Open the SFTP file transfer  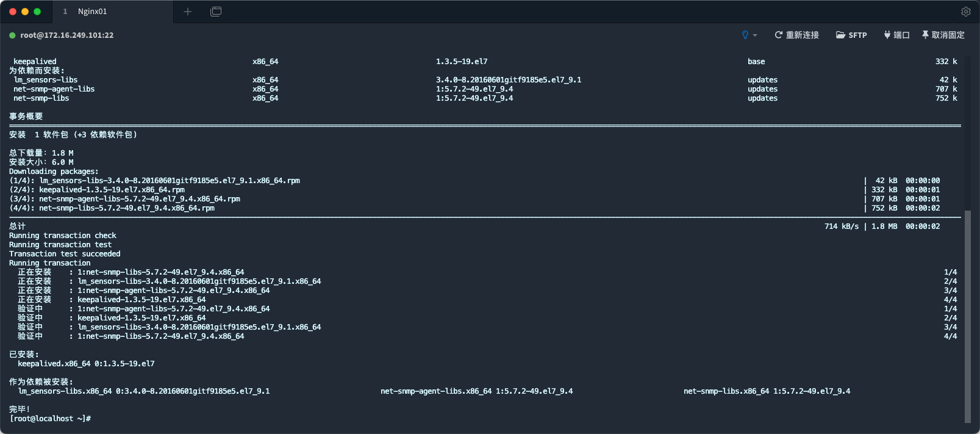851,35
